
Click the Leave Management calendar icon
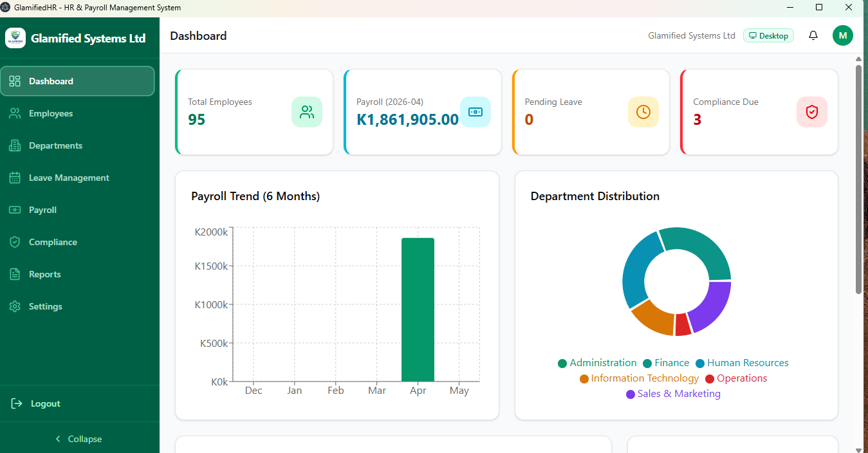[x=15, y=178]
